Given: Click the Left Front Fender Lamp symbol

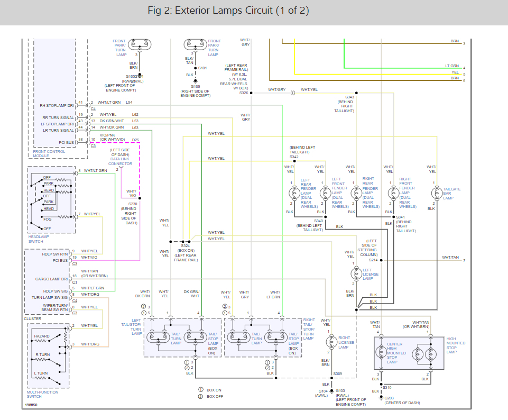Looking at the screenshot, I should tap(325, 193).
